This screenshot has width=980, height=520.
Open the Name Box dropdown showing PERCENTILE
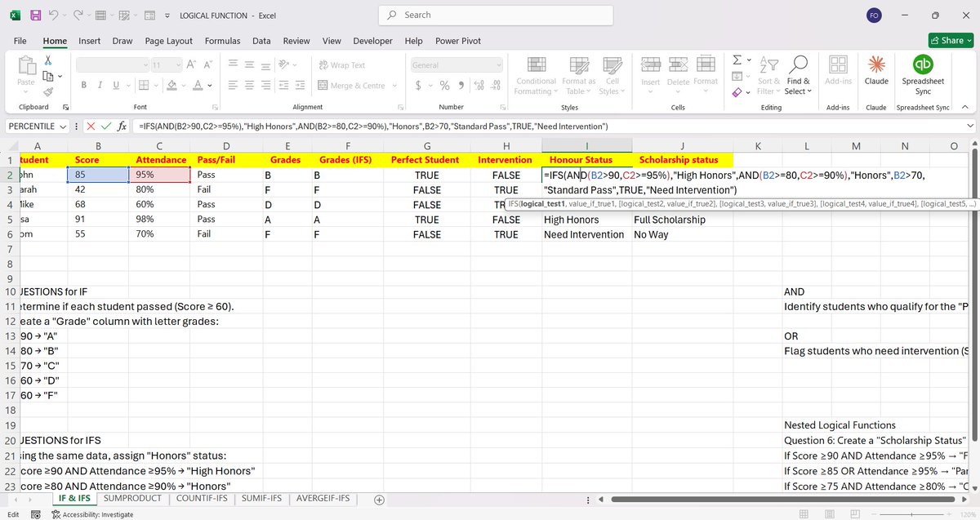(63, 127)
